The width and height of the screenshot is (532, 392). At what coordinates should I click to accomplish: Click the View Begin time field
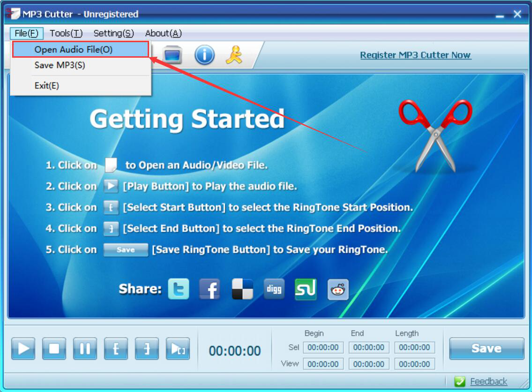click(x=323, y=364)
